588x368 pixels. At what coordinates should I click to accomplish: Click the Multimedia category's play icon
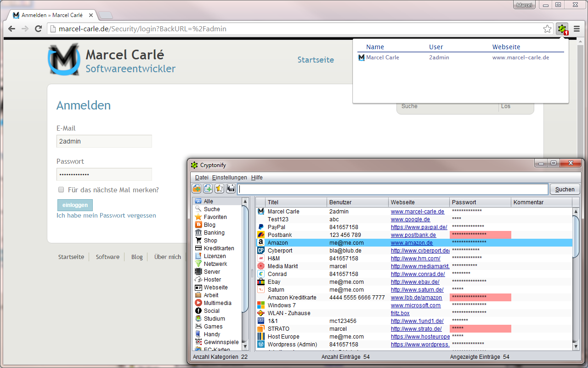click(x=198, y=303)
